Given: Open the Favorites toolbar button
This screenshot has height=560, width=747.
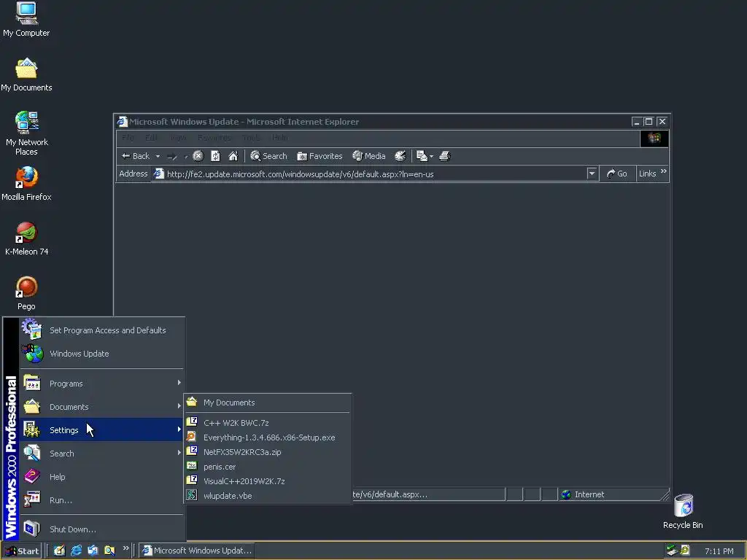Looking at the screenshot, I should (320, 156).
